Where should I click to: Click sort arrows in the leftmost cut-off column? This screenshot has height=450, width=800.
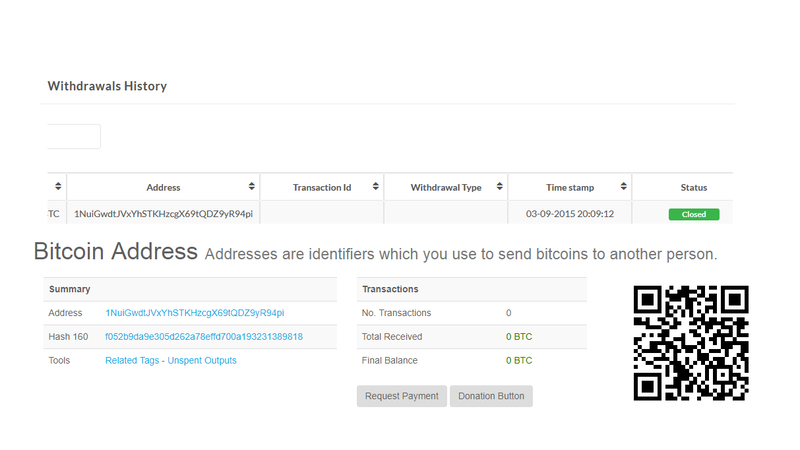58,186
